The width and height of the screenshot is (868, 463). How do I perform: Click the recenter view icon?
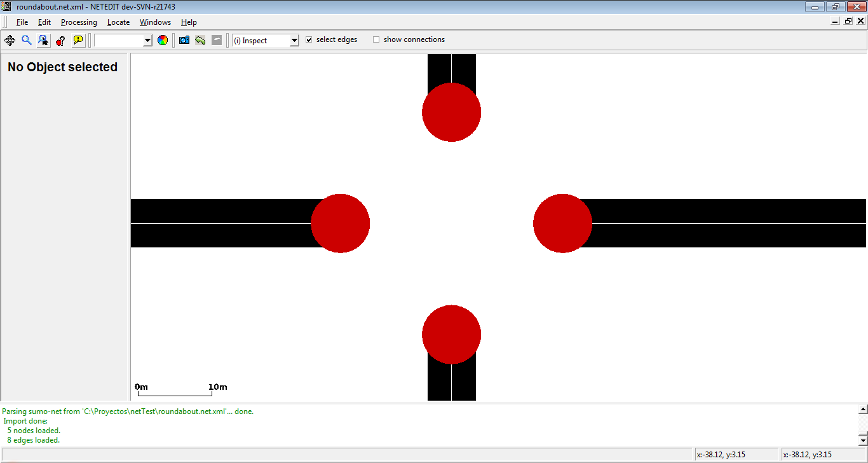coord(10,40)
